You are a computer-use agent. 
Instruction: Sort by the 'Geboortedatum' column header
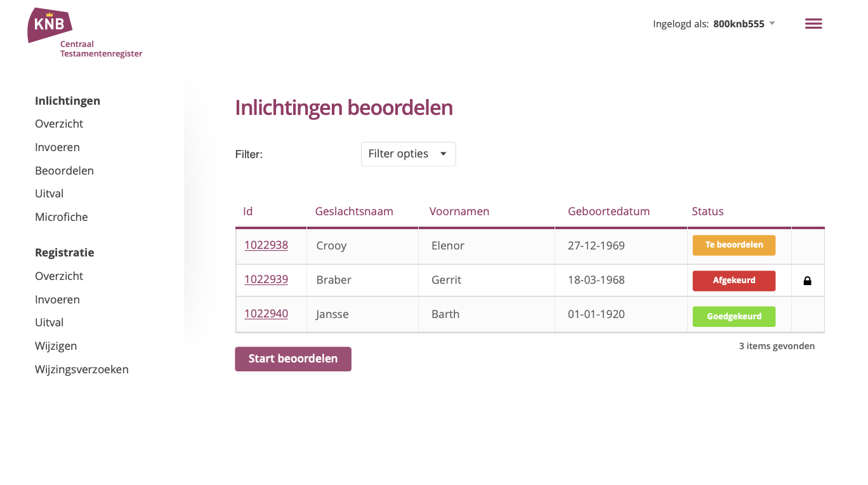608,211
